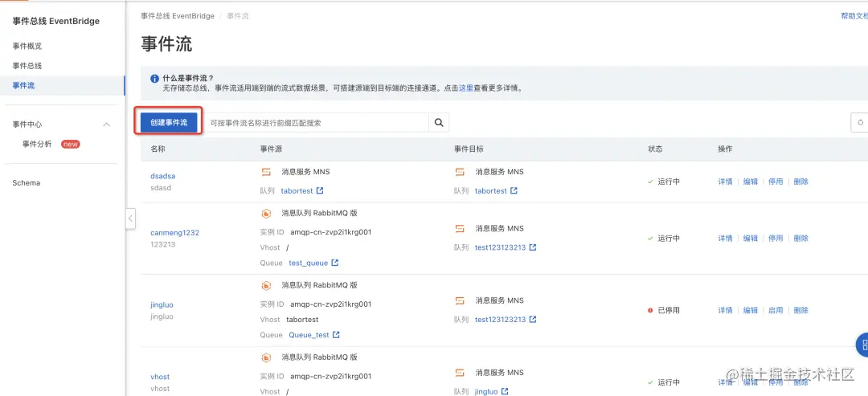This screenshot has height=396, width=868.
Task: Open source queue link tabortest in dsadsa row
Action: pos(297,191)
